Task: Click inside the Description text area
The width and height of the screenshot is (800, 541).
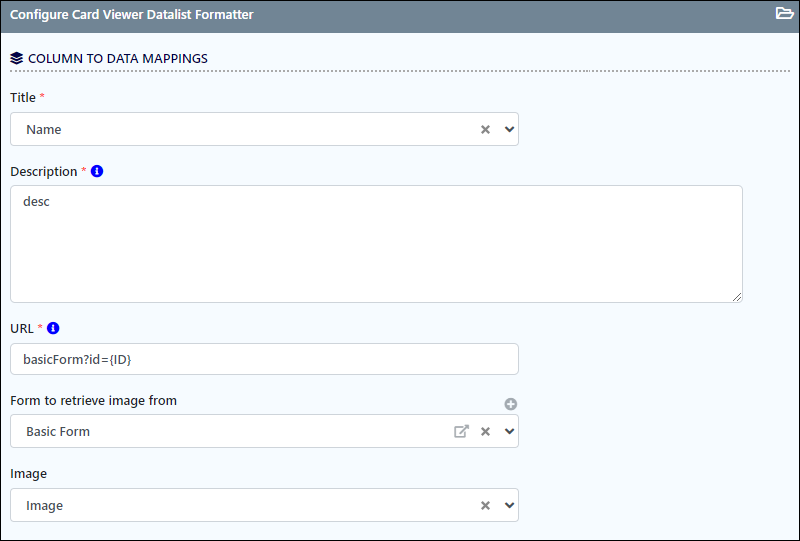Action: [x=376, y=244]
